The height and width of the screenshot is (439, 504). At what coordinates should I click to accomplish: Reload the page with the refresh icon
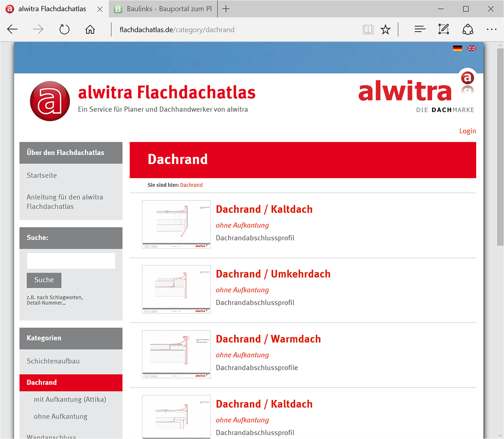[64, 30]
